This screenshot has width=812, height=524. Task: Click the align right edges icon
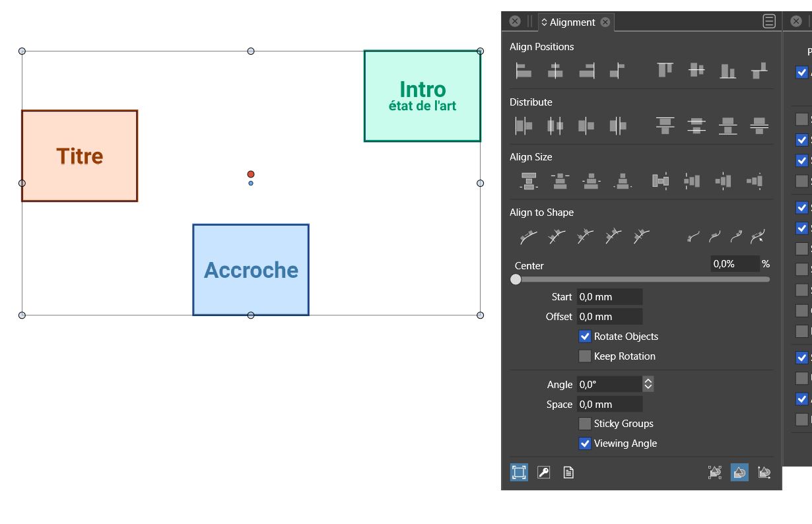(x=587, y=70)
